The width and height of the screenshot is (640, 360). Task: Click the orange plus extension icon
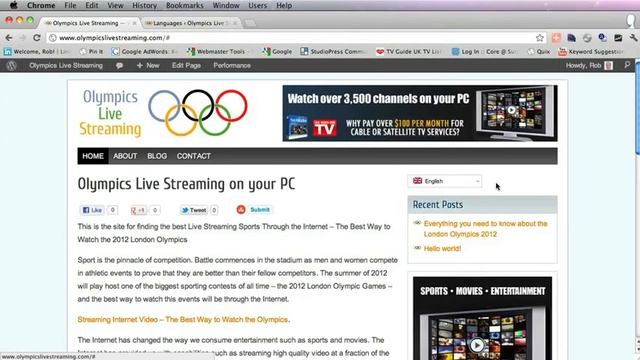556,38
